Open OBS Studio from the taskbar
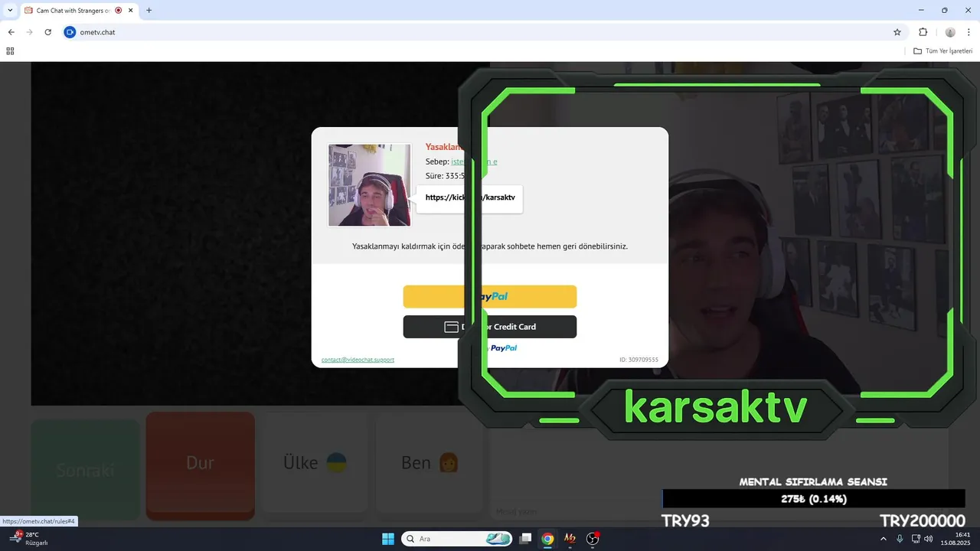Screen dimensions: 980x551 coord(593,539)
